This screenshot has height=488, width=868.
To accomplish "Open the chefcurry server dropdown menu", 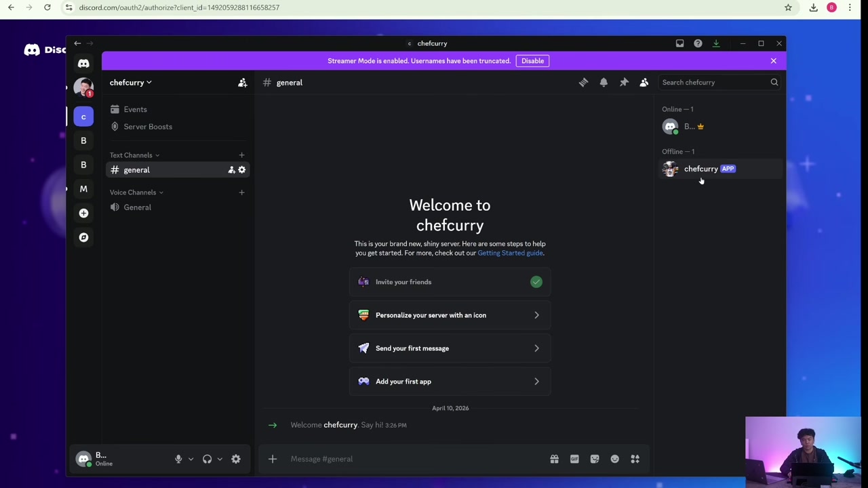I will click(131, 83).
